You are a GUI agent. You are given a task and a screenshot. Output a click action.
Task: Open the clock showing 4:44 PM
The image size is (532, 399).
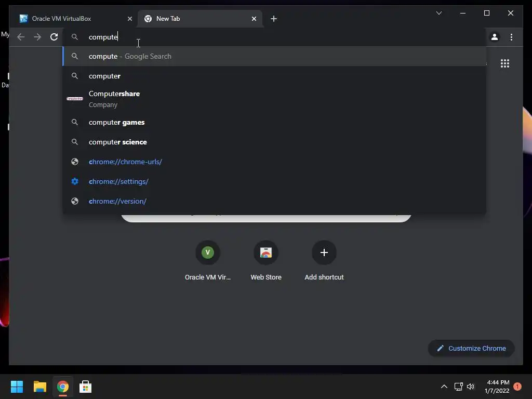click(x=497, y=387)
